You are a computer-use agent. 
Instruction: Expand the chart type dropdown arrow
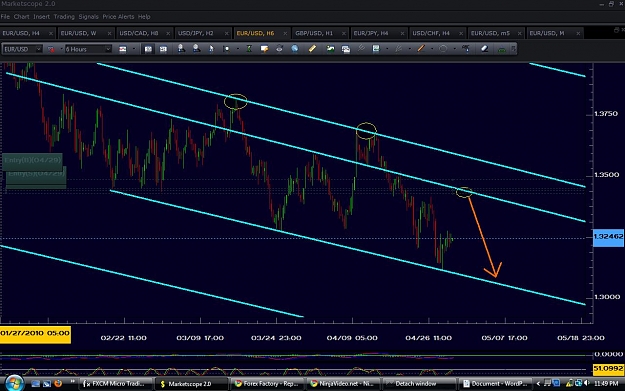134,49
